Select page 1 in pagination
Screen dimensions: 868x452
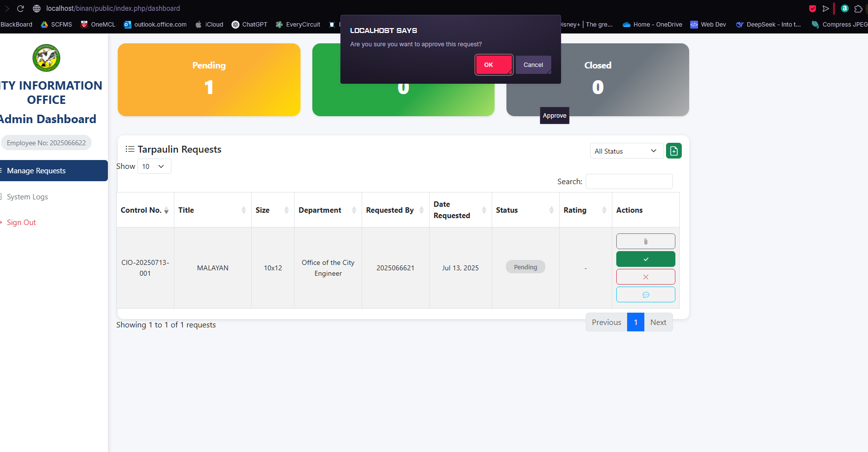coord(635,322)
